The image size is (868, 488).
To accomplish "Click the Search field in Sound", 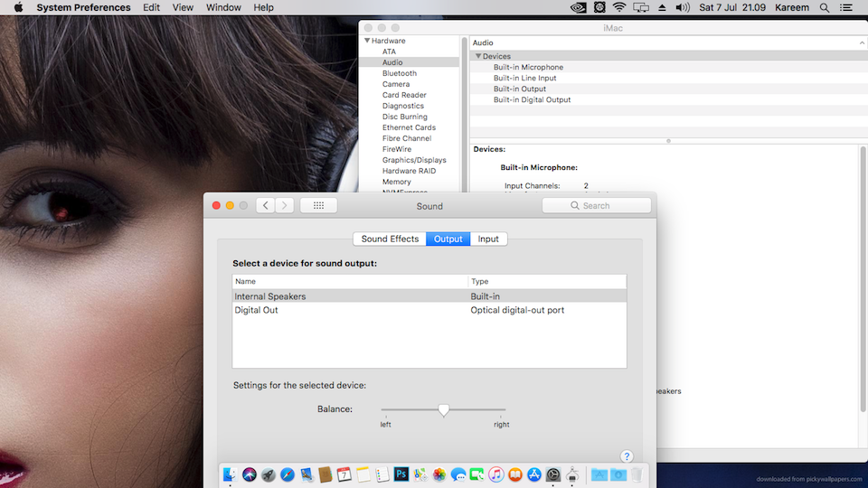I will click(596, 206).
